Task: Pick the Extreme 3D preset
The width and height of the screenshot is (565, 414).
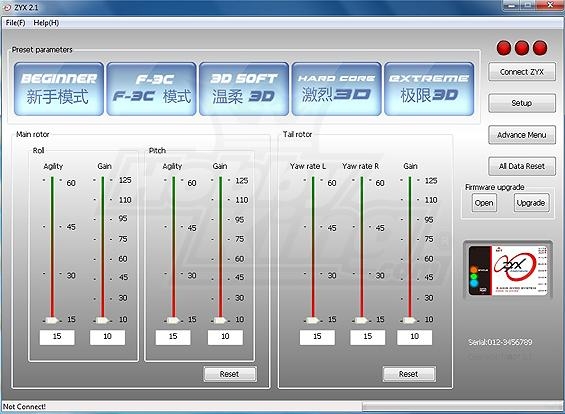Action: [429, 89]
